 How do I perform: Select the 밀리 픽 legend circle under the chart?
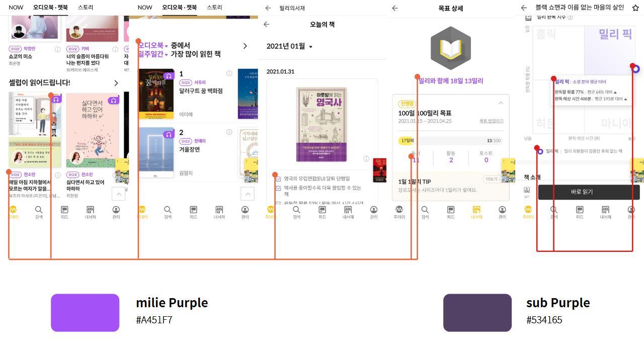pyautogui.click(x=540, y=151)
